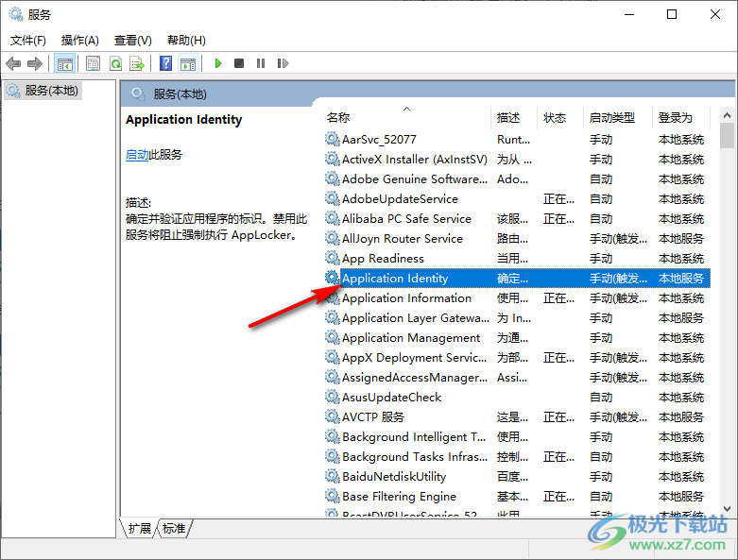Sort by the 状态 column header
This screenshot has width=738, height=560.
[560, 117]
